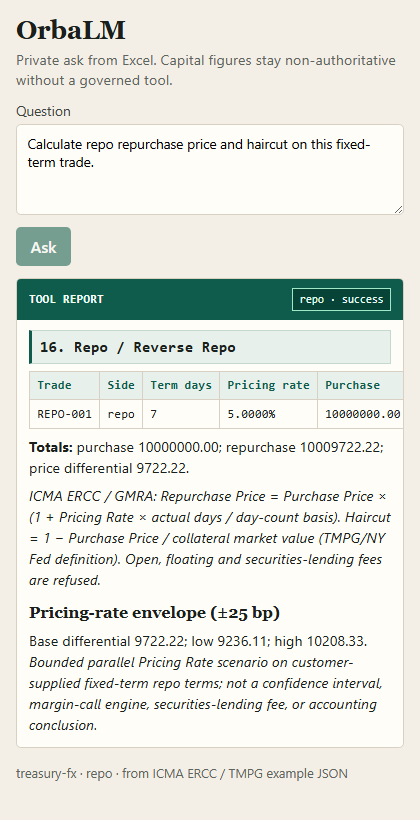Click the 'Private ask from Excel' subtitle
Image resolution: width=420 pixels, height=820 pixels.
206,71
